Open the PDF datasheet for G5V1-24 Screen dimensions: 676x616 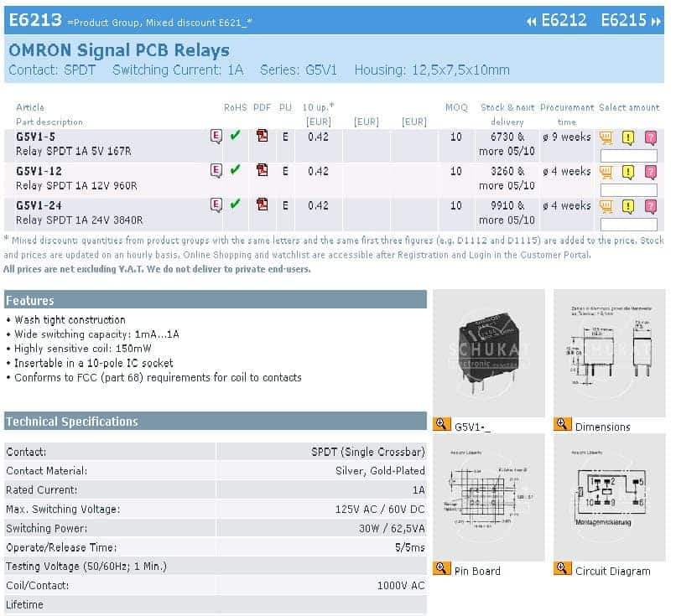pos(262,204)
